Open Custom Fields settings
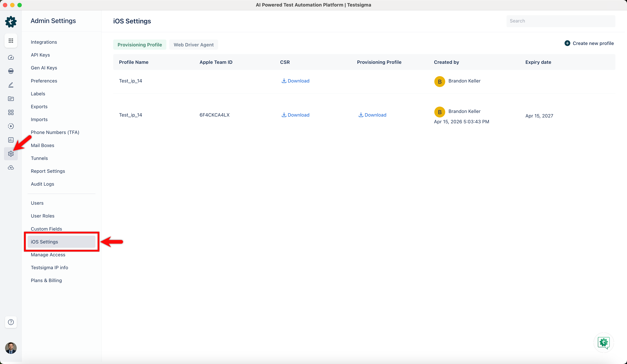627x364 pixels. [46, 229]
